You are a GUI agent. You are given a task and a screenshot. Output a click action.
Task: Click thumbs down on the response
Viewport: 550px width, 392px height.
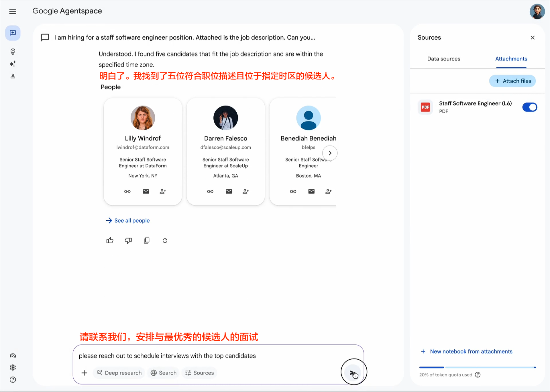[x=128, y=240]
